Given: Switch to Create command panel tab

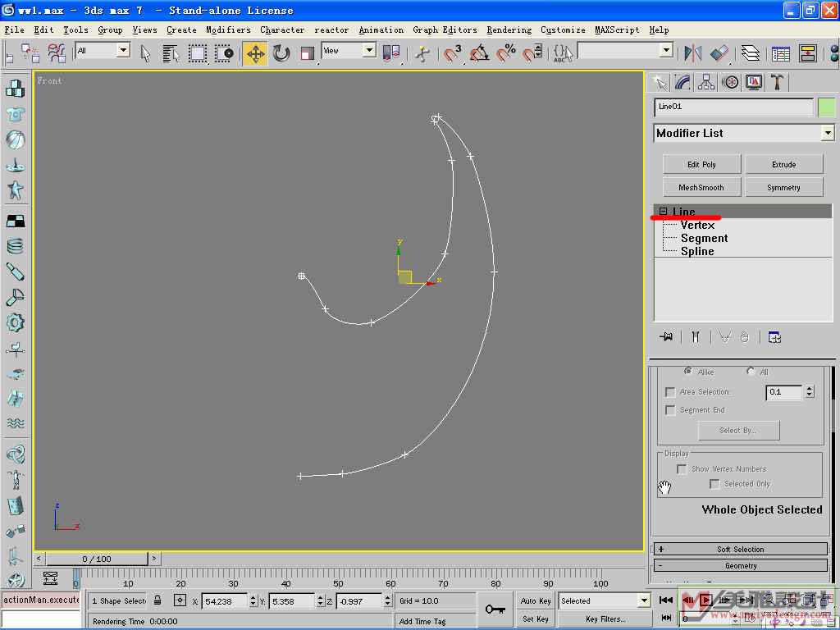Looking at the screenshot, I should click(x=660, y=83).
